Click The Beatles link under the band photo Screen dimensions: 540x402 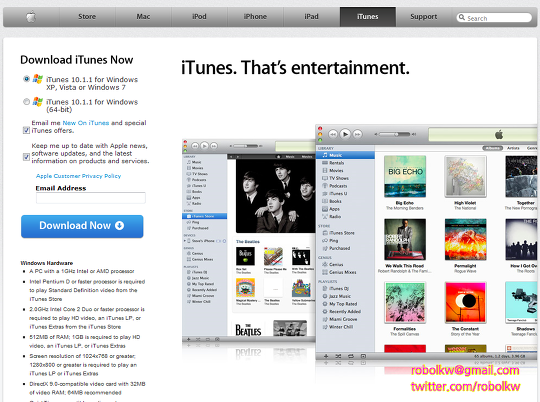click(x=248, y=241)
